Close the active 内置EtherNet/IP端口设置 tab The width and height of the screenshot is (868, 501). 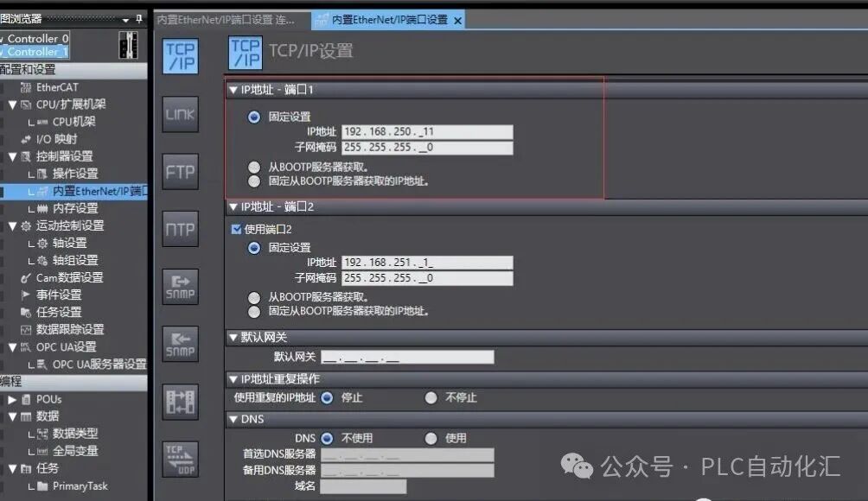click(x=458, y=21)
